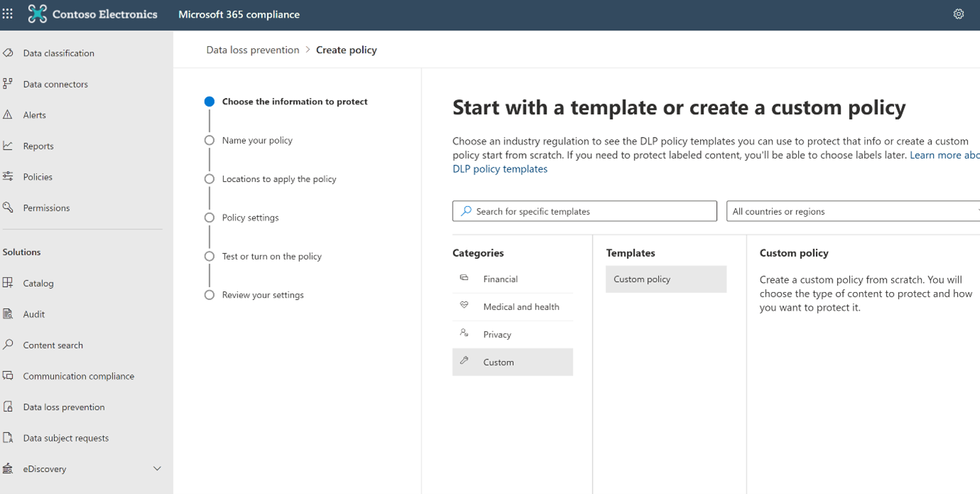Click the Audit document icon

tap(8, 313)
